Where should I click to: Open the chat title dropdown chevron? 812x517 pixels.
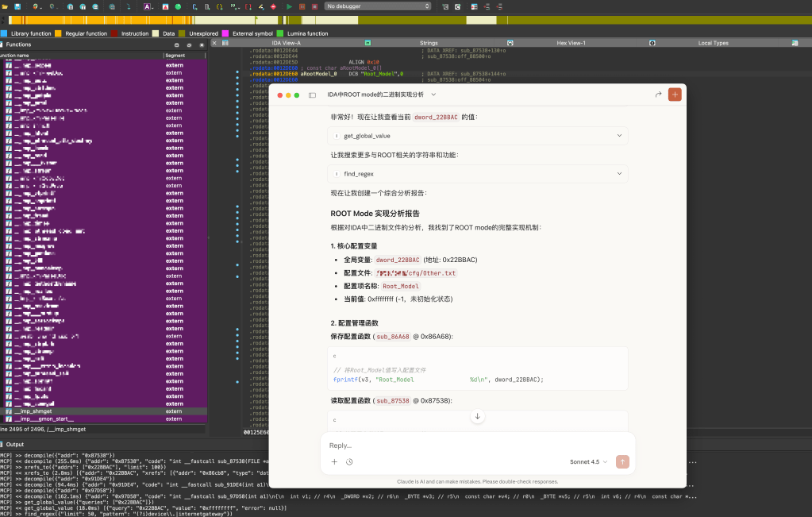(433, 95)
